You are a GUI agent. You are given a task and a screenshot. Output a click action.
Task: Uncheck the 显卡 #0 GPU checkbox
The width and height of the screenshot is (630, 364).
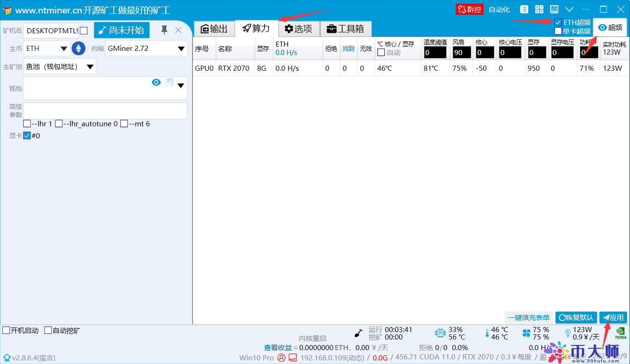27,136
